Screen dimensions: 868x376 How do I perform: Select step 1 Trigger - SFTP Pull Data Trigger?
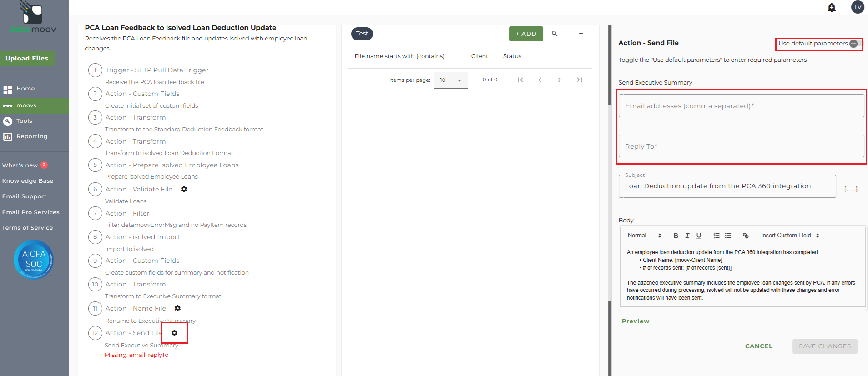(x=157, y=70)
